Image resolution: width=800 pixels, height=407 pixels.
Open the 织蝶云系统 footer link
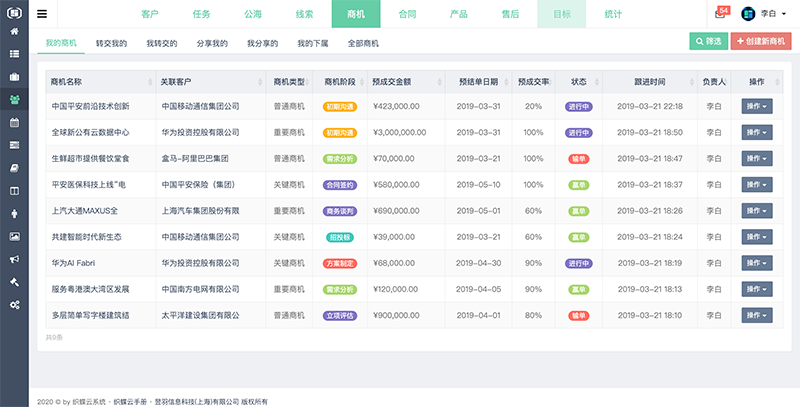tap(89, 402)
